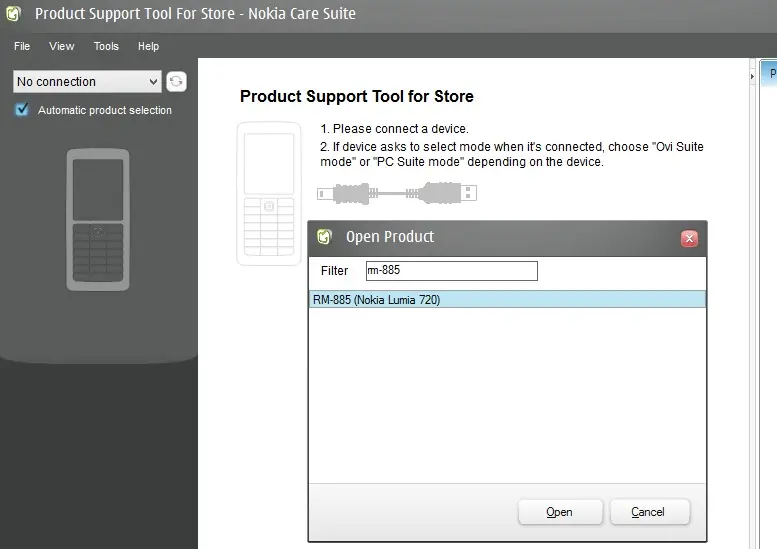Click the 'Please connect a device' instruction
The height and width of the screenshot is (549, 777).
point(394,129)
